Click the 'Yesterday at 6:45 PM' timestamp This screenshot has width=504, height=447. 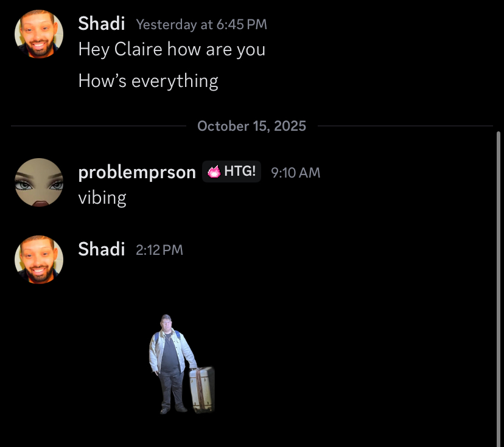click(x=201, y=24)
